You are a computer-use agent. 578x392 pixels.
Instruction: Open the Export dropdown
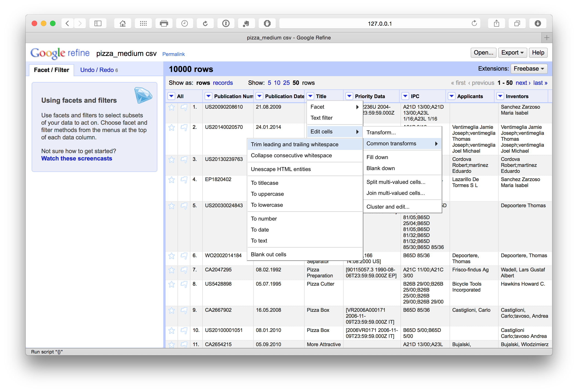(x=512, y=53)
